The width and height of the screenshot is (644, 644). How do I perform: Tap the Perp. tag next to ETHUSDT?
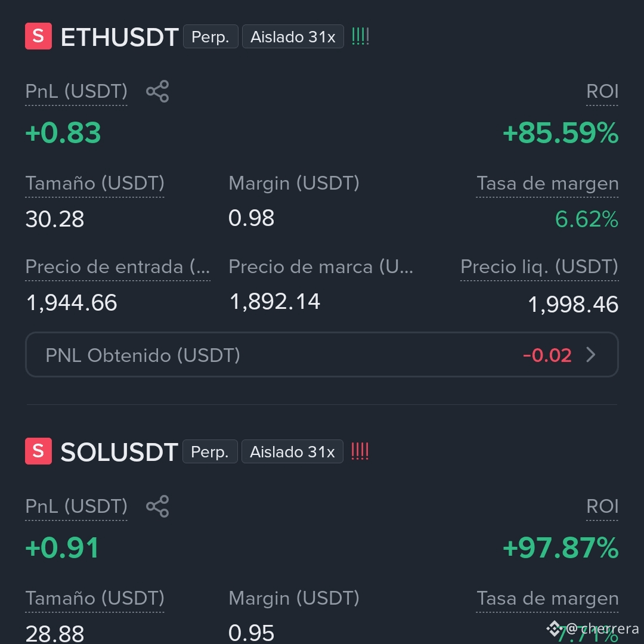[210, 36]
